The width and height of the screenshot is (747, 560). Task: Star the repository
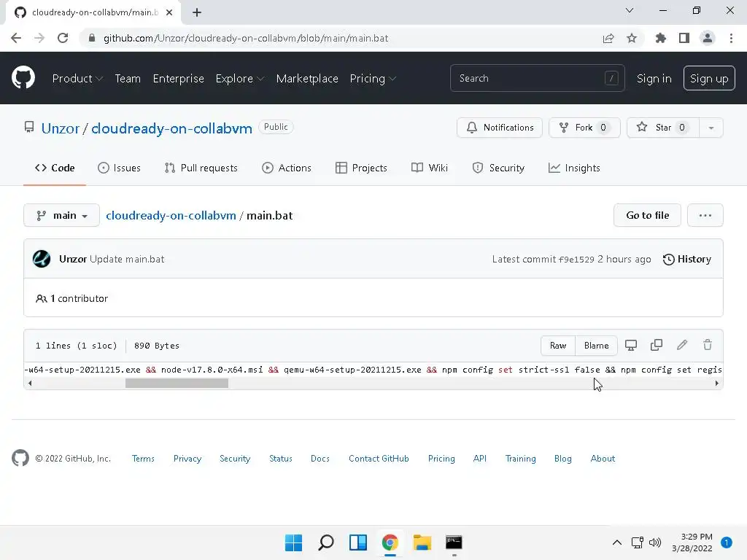663,128
